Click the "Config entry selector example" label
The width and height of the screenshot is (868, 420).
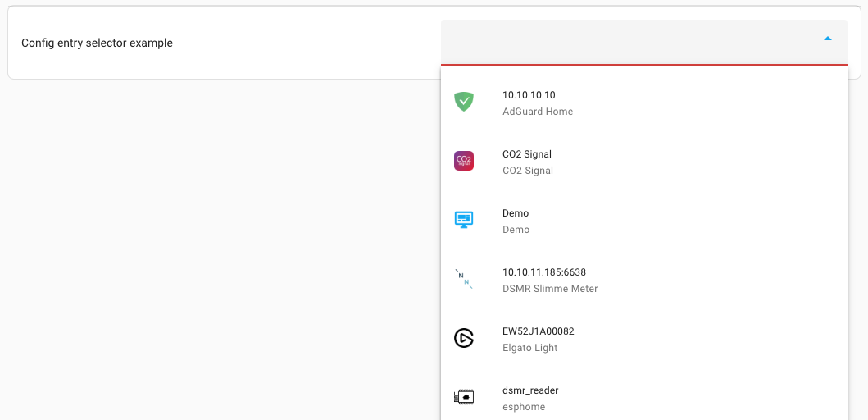pyautogui.click(x=97, y=43)
